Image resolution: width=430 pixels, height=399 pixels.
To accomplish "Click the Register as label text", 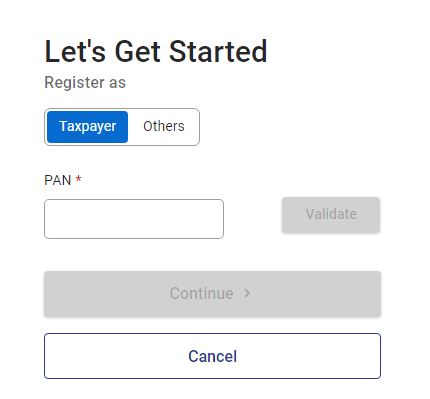I will click(x=85, y=83).
